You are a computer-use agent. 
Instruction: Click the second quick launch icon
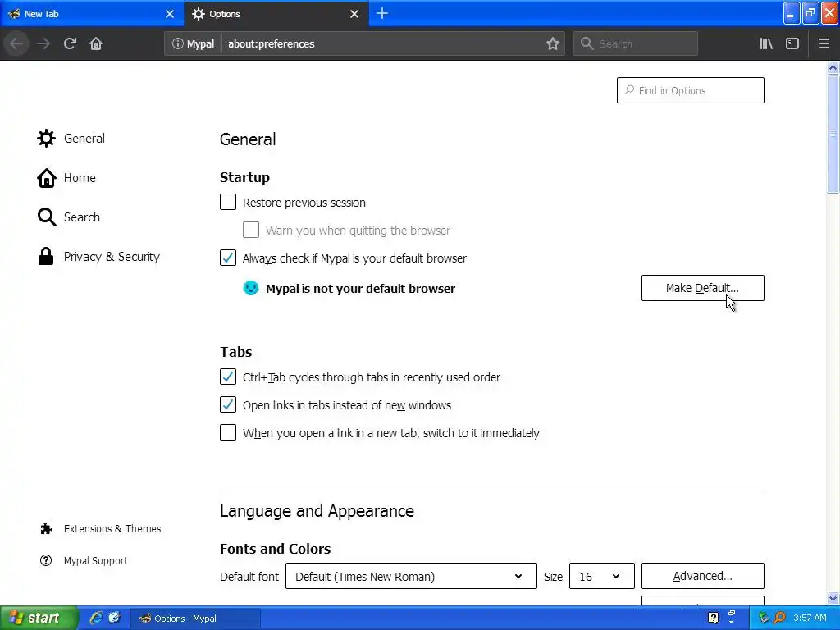(114, 618)
